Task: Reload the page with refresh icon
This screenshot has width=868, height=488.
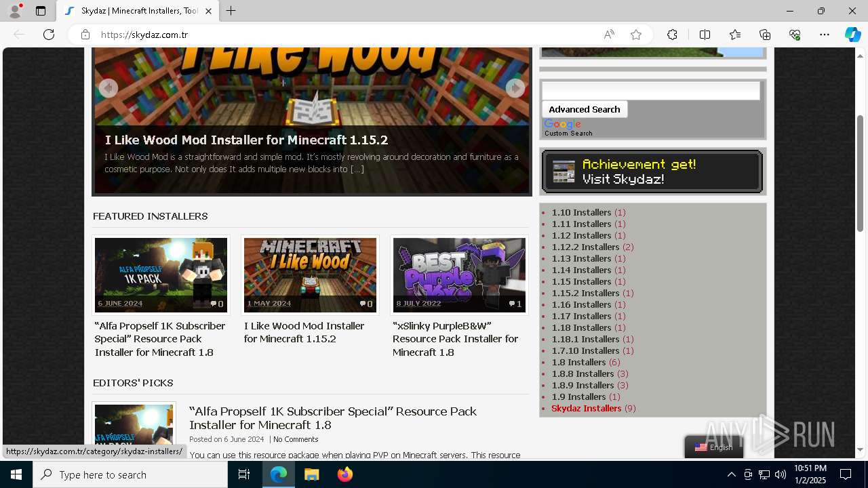Action: tap(49, 35)
